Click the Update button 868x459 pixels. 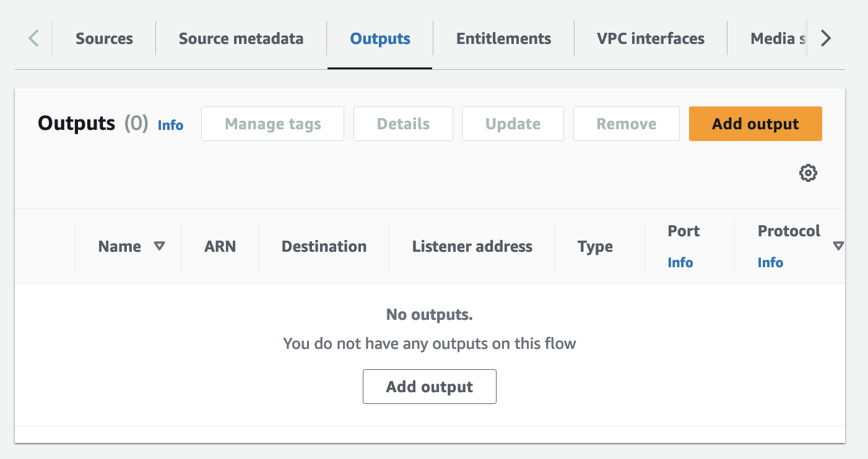point(513,124)
